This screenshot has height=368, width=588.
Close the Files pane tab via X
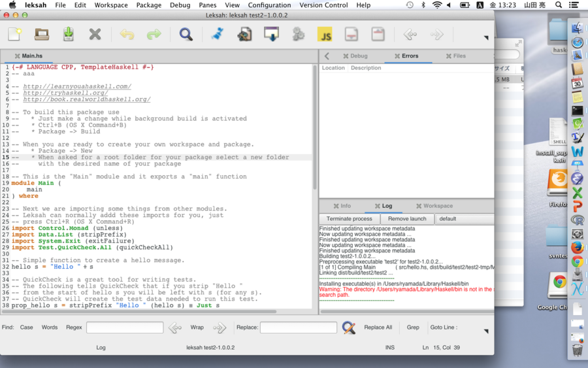(x=448, y=56)
